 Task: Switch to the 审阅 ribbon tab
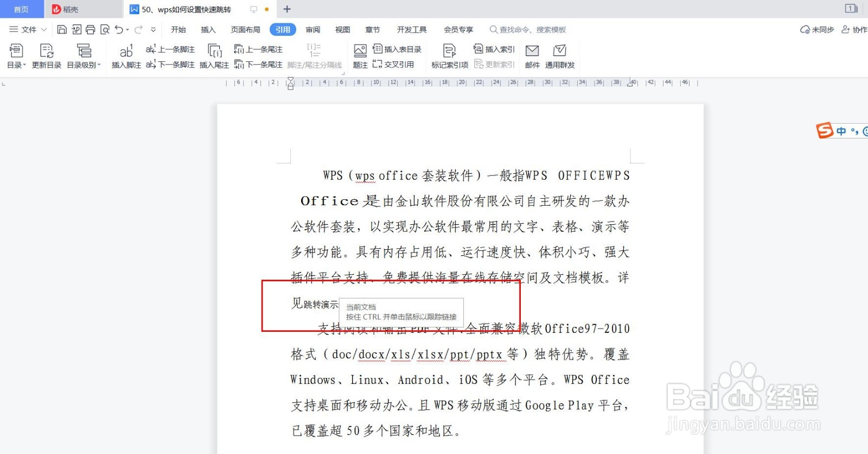coord(313,29)
